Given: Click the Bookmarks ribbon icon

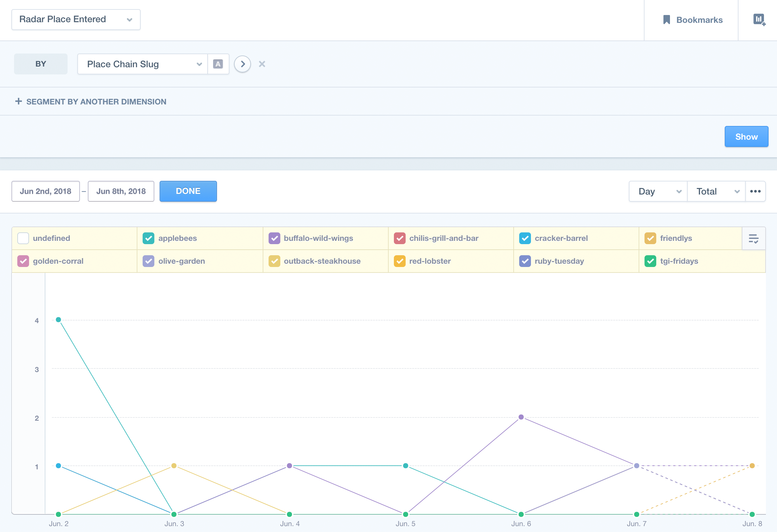Looking at the screenshot, I should click(666, 20).
